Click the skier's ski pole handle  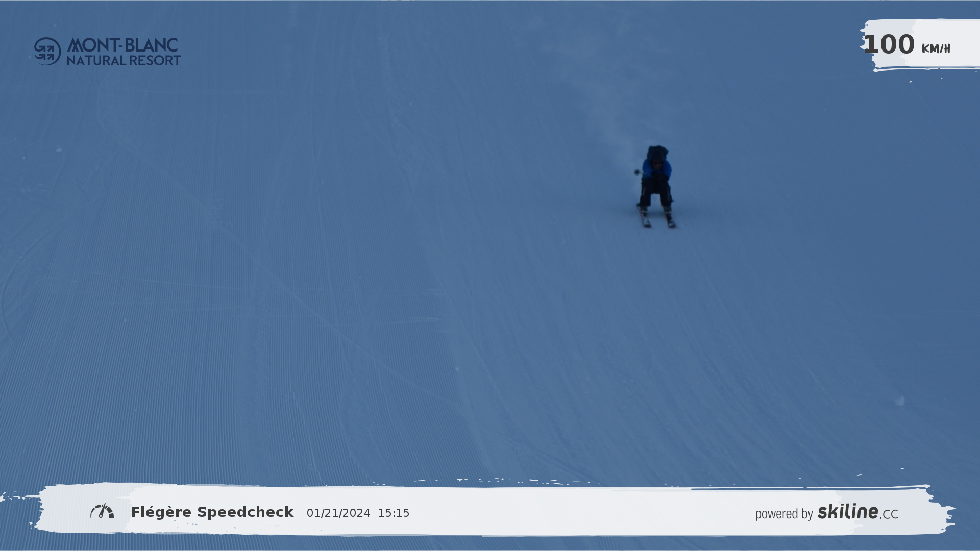pyautogui.click(x=637, y=172)
